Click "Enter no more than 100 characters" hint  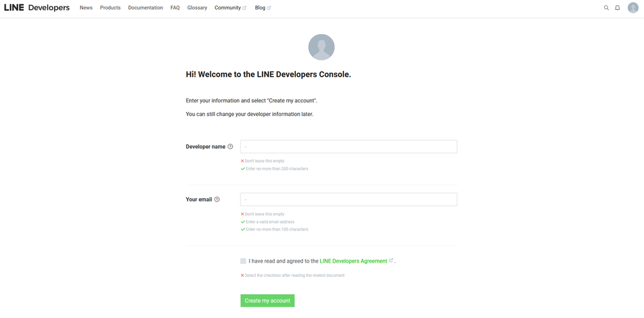click(x=277, y=229)
